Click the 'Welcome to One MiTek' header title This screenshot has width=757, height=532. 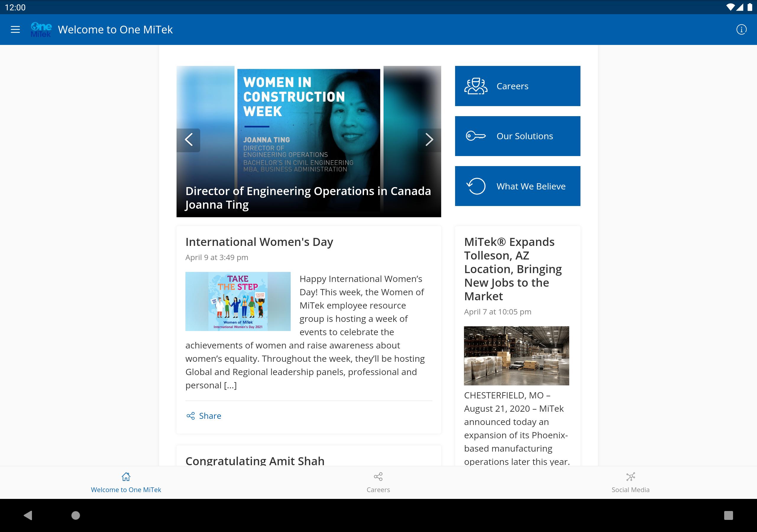pos(115,30)
